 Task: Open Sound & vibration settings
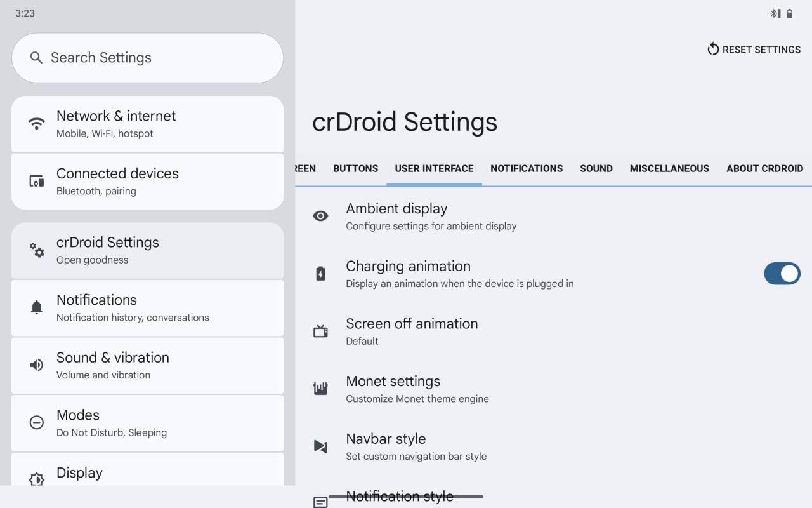[x=147, y=365]
